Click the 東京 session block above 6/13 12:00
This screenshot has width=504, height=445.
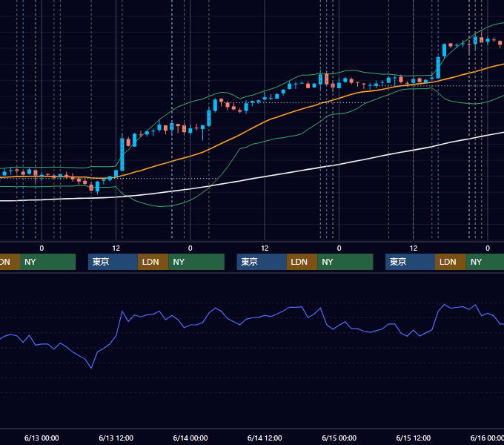[x=113, y=262]
